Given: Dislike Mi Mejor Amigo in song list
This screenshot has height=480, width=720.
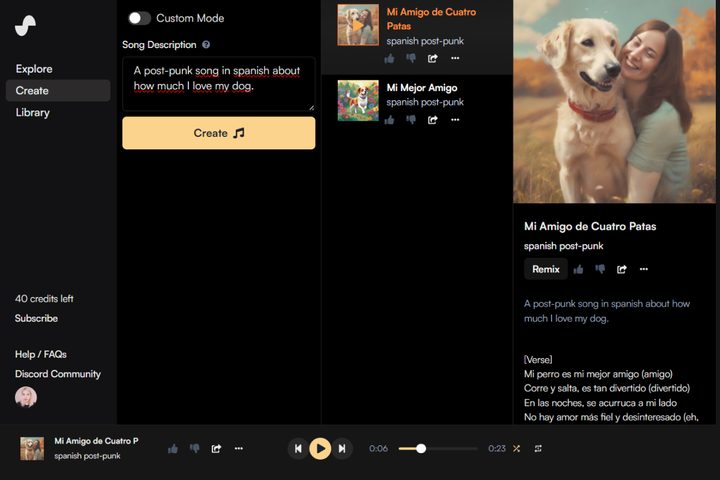Looking at the screenshot, I should tap(411, 119).
